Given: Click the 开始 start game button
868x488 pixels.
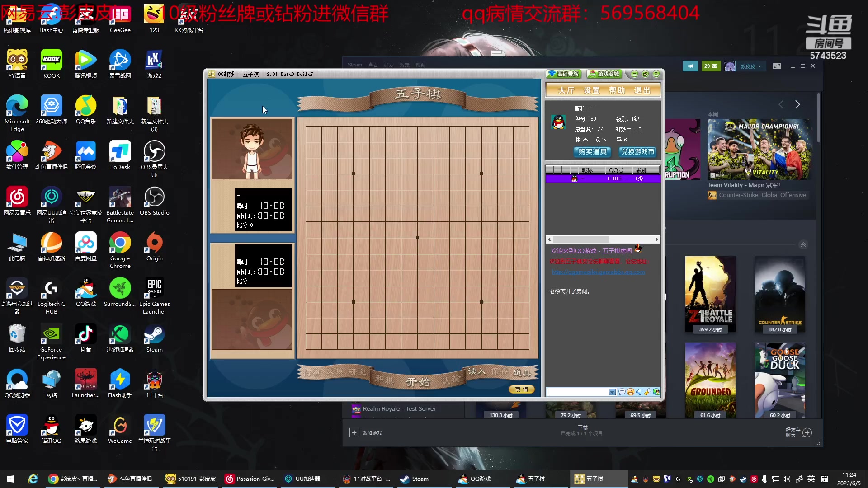Looking at the screenshot, I should 418,382.
